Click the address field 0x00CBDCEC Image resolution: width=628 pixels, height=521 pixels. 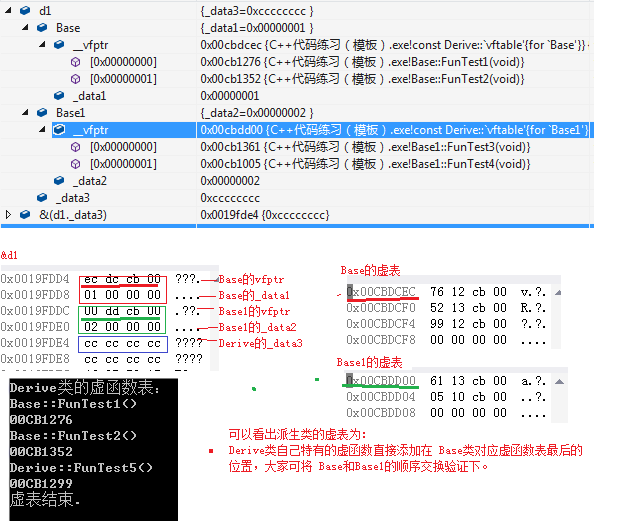(381, 292)
